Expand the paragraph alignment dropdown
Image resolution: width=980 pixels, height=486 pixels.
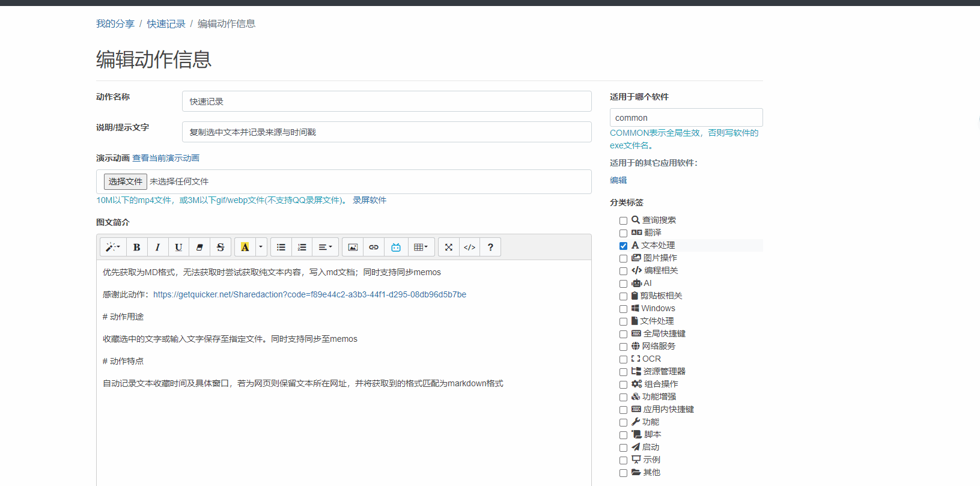pos(325,247)
